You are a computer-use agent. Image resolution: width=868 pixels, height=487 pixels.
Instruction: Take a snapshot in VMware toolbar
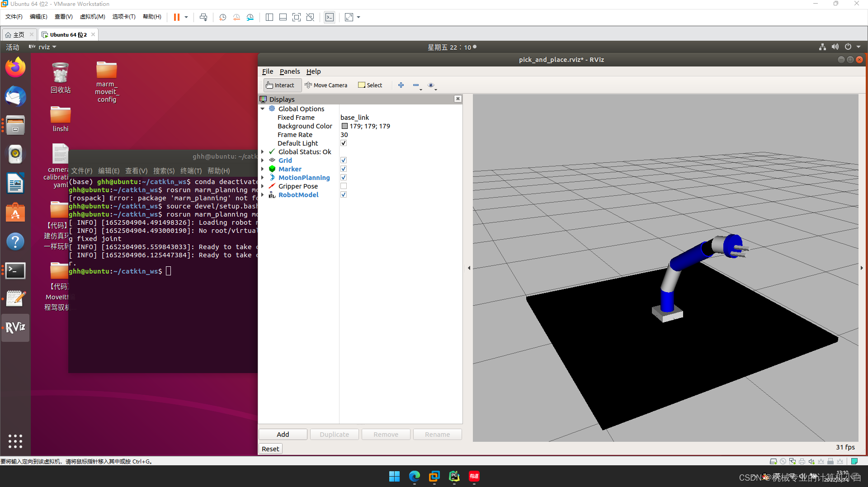pyautogui.click(x=222, y=17)
